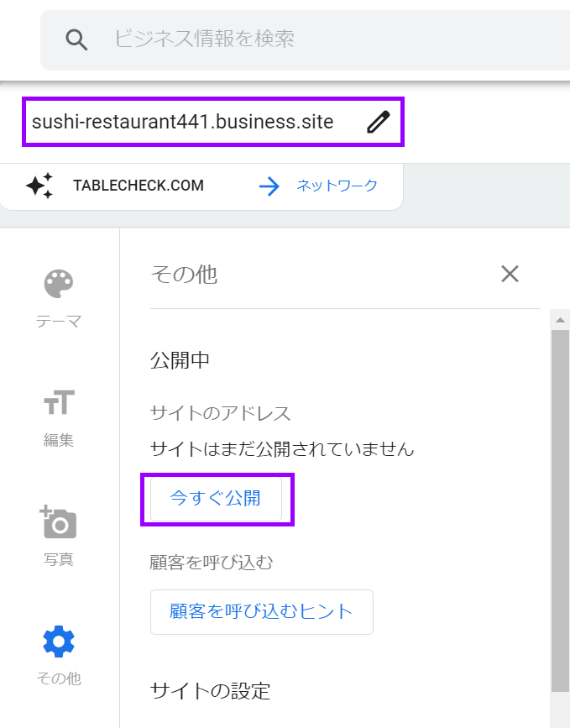Select the テーマ sidebar label
The width and height of the screenshot is (570, 728).
click(x=59, y=321)
